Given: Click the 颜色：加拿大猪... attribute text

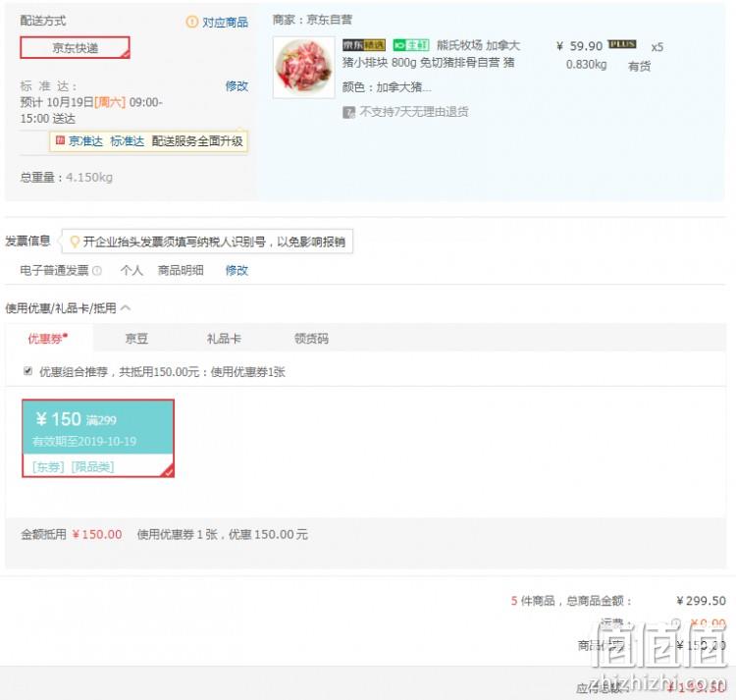Looking at the screenshot, I should pos(387,86).
